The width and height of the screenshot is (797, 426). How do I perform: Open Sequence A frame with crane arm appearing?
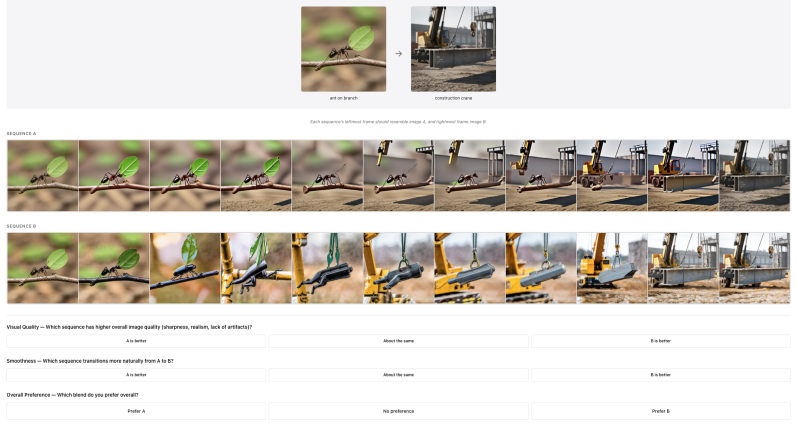398,175
